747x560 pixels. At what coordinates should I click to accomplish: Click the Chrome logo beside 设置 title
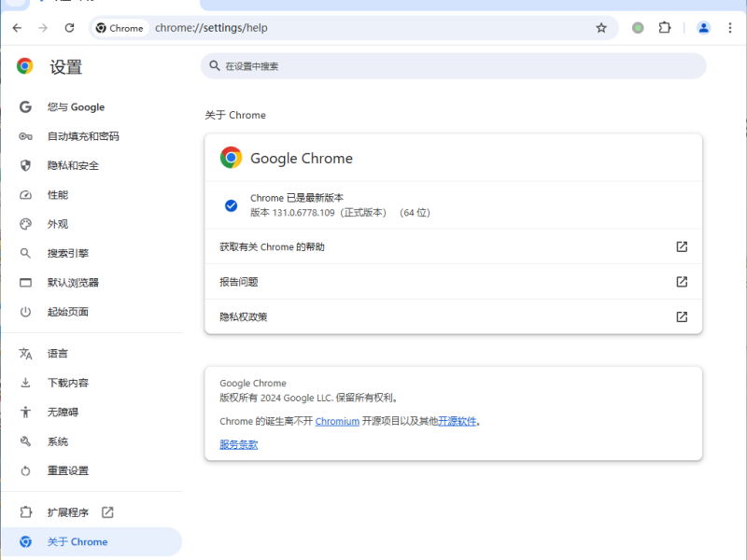point(25,65)
